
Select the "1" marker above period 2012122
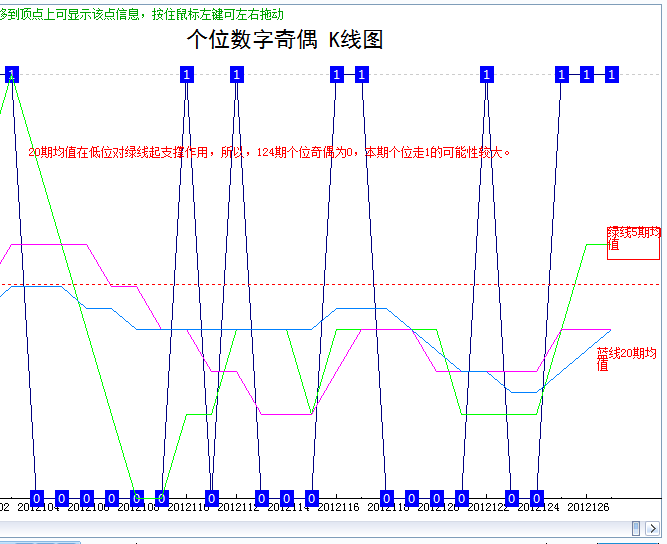(x=486, y=74)
